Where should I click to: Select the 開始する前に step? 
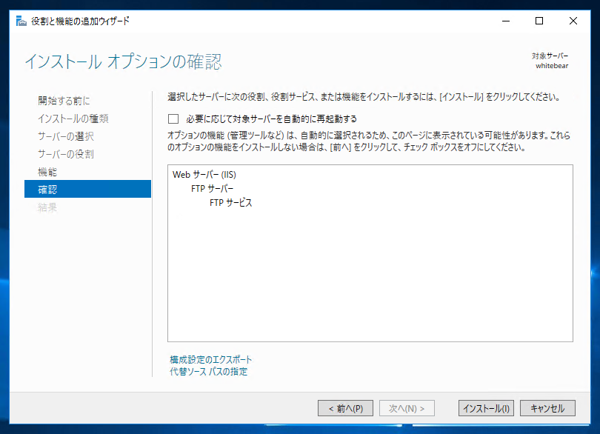[64, 101]
